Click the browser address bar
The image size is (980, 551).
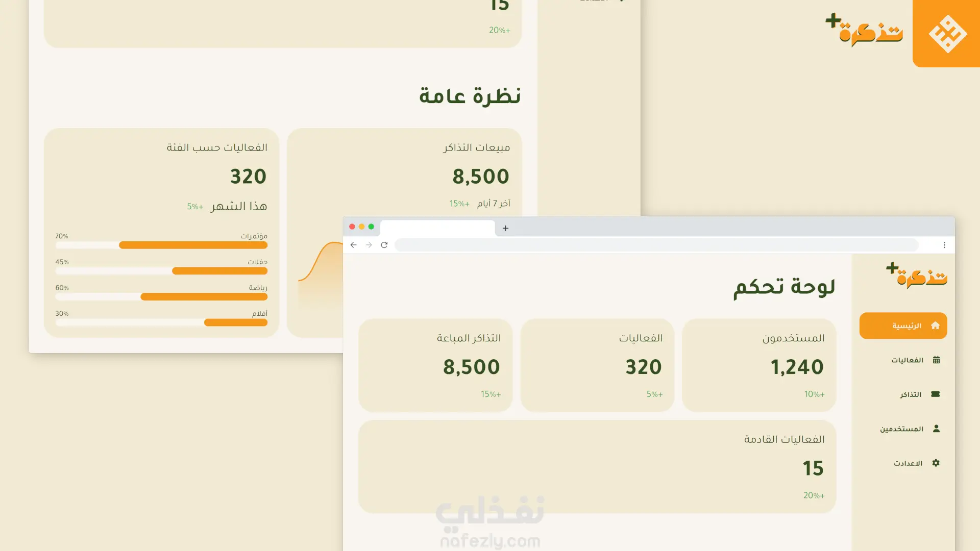coord(656,245)
